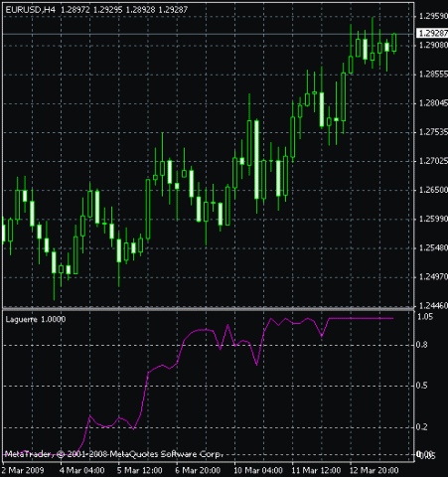448x477 pixels.
Task: Click the 11 Mar 12:00 time label
Action: coord(316,470)
